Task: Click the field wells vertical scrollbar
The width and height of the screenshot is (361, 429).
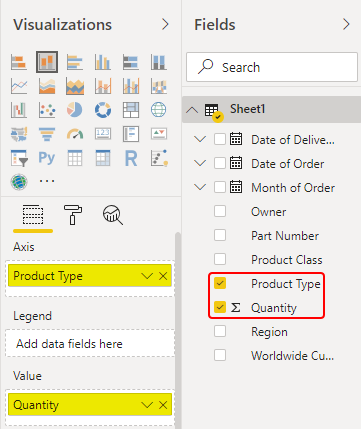Action: [x=178, y=330]
